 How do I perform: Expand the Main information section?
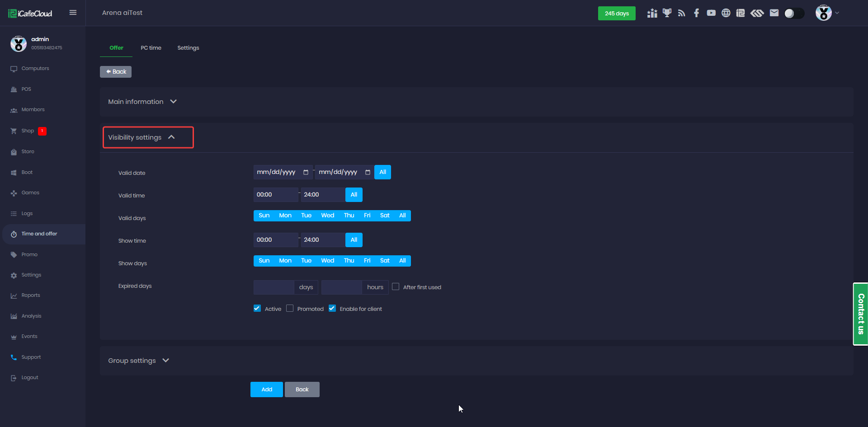142,102
